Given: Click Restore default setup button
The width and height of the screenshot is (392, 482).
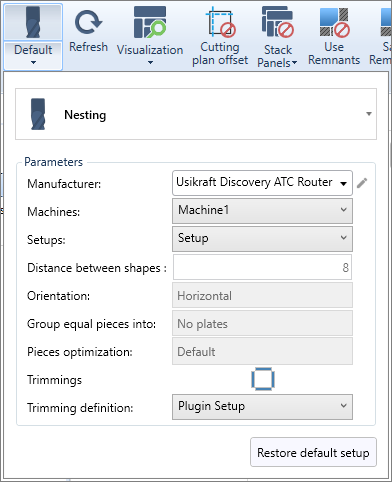Looking at the screenshot, I should point(313,452).
